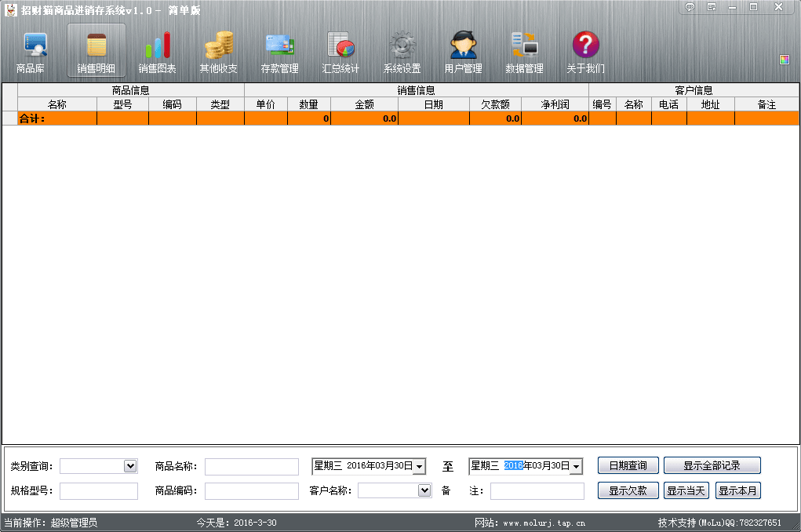This screenshot has height=532, width=801.
Task: Expand the 类别查询 category dropdown
Action: pyautogui.click(x=130, y=466)
